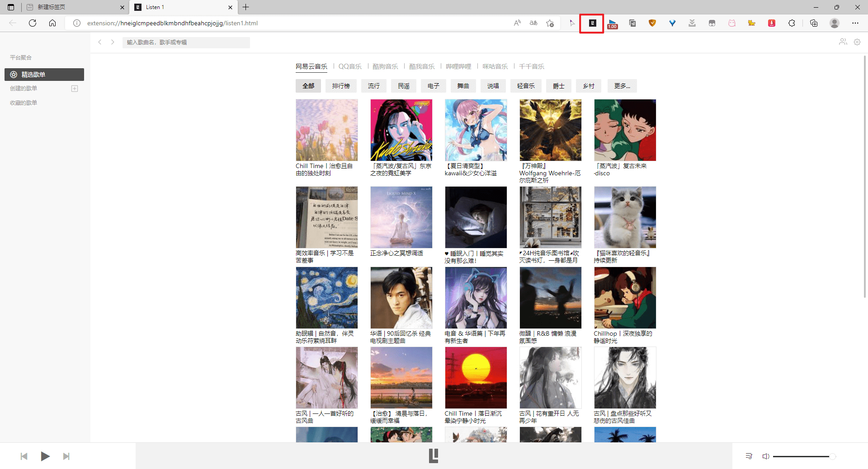The height and width of the screenshot is (469, 868).
Task: Go forward with the right chevron
Action: 113,42
